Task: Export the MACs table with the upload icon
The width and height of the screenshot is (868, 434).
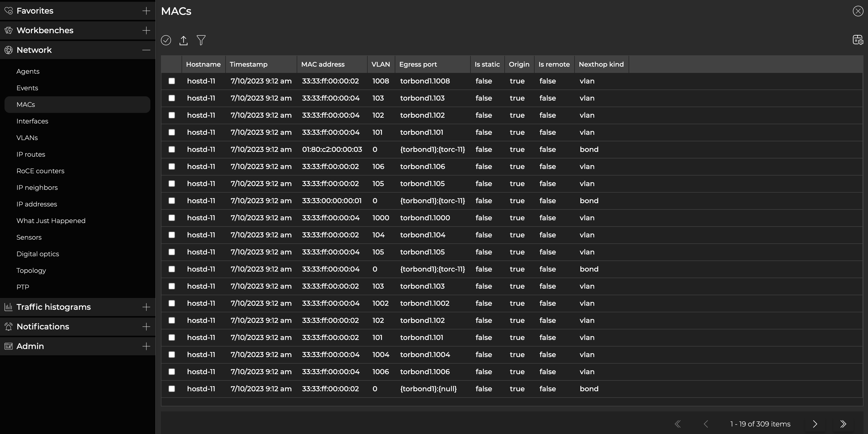Action: pos(184,40)
